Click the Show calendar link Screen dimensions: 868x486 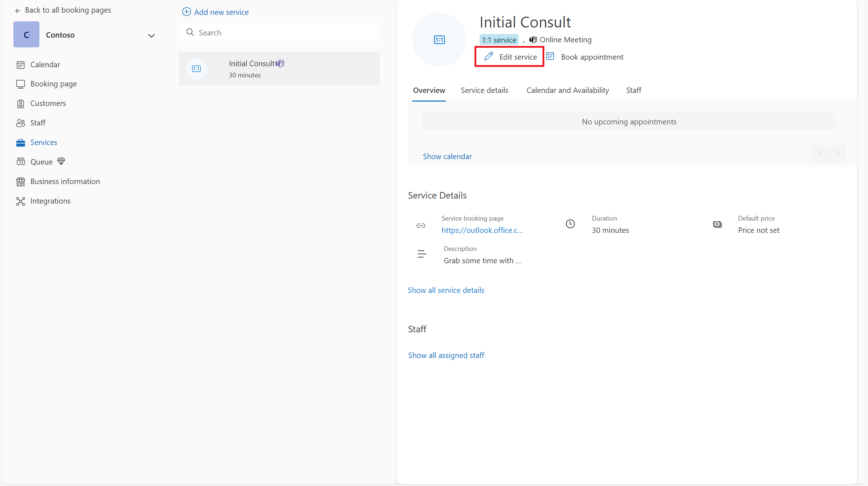pyautogui.click(x=447, y=156)
